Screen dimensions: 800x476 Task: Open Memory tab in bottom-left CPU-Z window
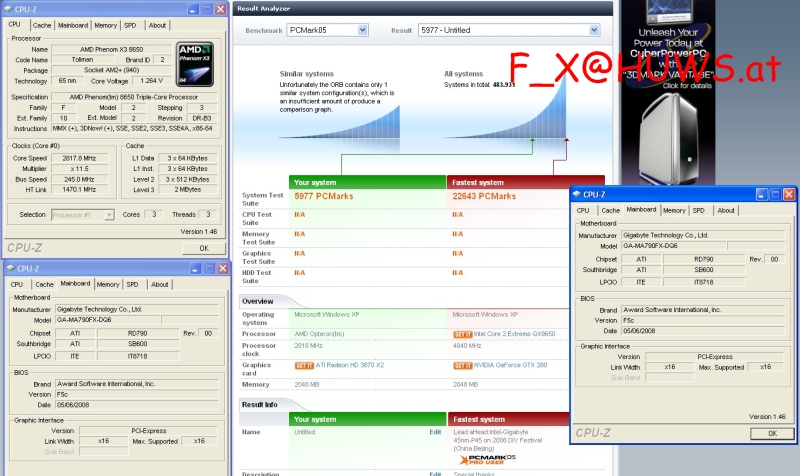click(108, 284)
